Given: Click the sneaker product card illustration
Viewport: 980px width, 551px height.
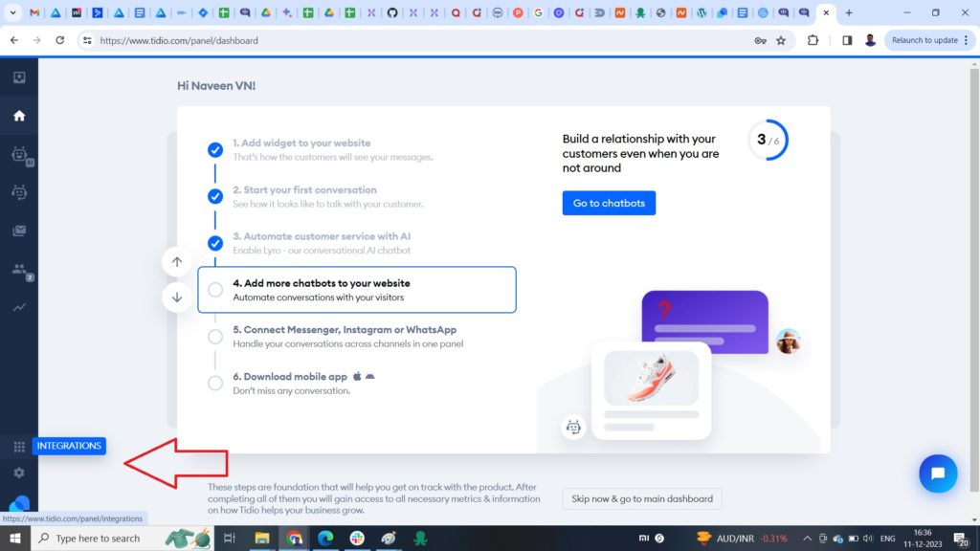Looking at the screenshot, I should [x=651, y=390].
